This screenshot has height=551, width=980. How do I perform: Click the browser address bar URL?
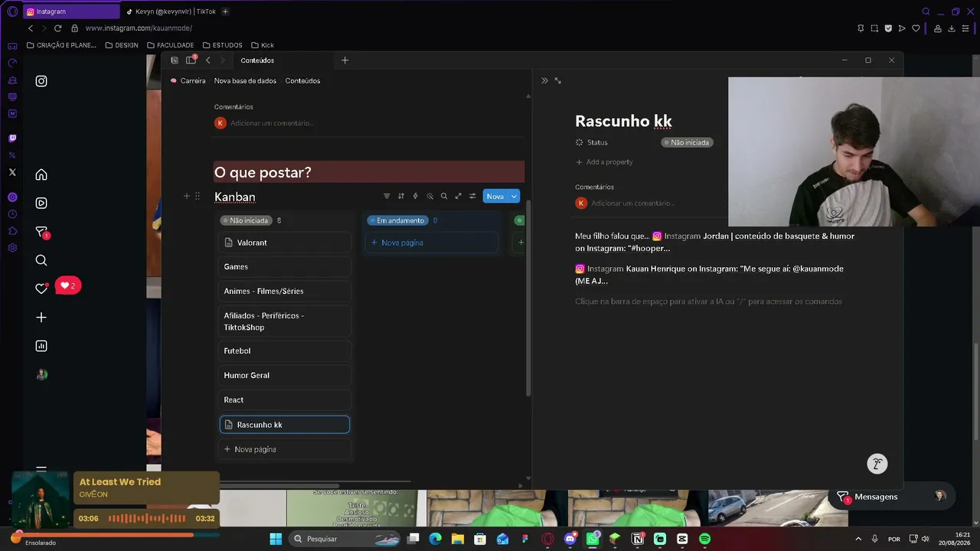click(x=139, y=28)
